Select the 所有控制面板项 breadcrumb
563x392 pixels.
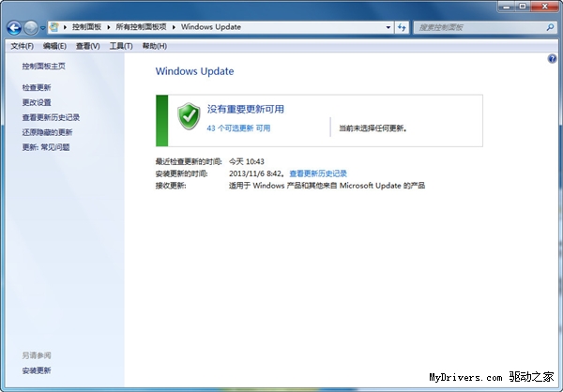point(141,27)
